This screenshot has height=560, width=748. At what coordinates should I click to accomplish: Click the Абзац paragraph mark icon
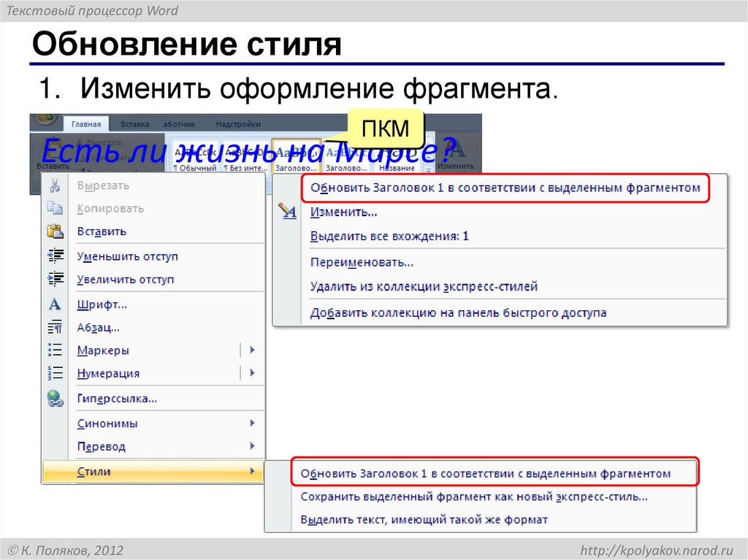point(55,327)
